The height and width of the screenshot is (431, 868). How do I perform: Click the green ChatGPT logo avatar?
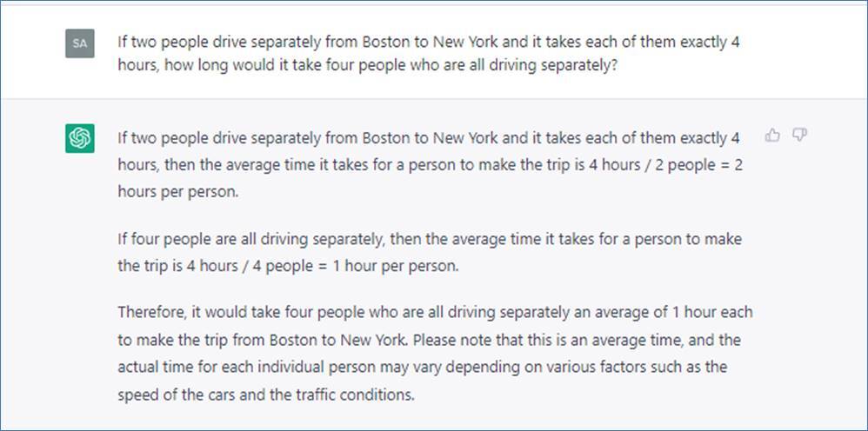[80, 138]
